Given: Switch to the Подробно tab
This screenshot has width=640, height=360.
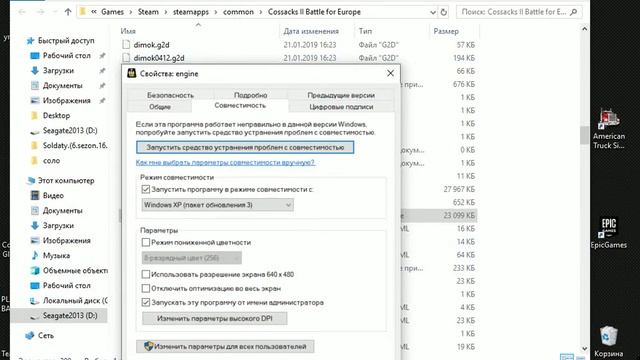Looking at the screenshot, I should [251, 95].
